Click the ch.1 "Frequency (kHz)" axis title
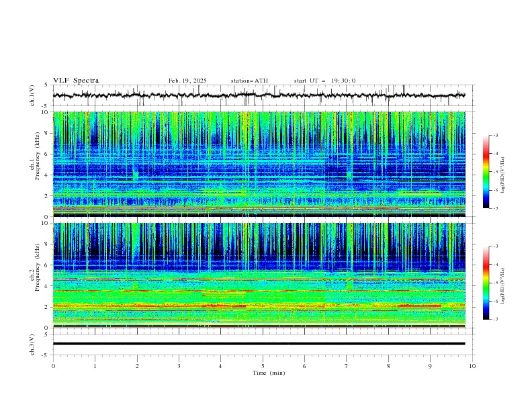Viewport: 532px width, 411px height. pos(38,156)
